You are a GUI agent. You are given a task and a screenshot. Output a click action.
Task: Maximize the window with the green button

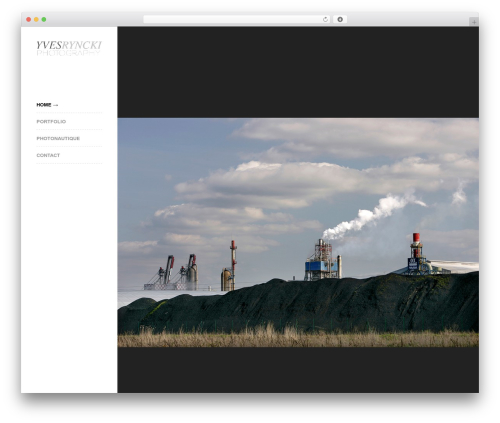44,19
